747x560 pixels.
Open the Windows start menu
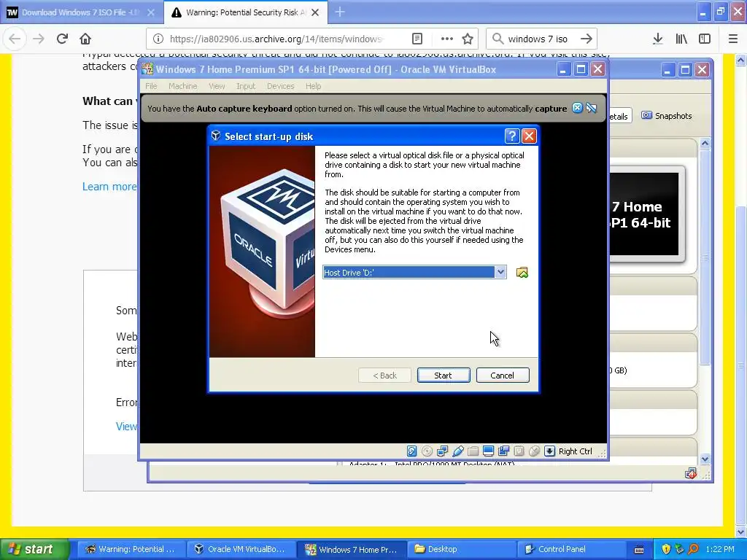tap(34, 549)
